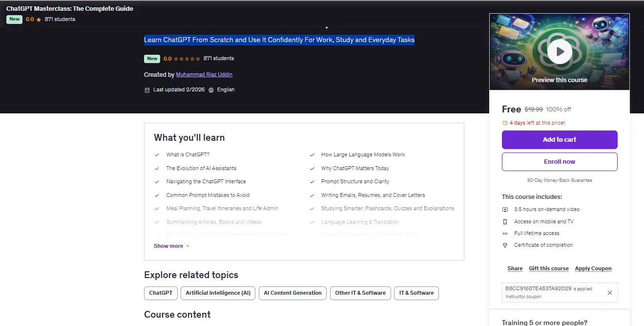
Task: Open the ChatGPT related topic
Action: [x=161, y=293]
